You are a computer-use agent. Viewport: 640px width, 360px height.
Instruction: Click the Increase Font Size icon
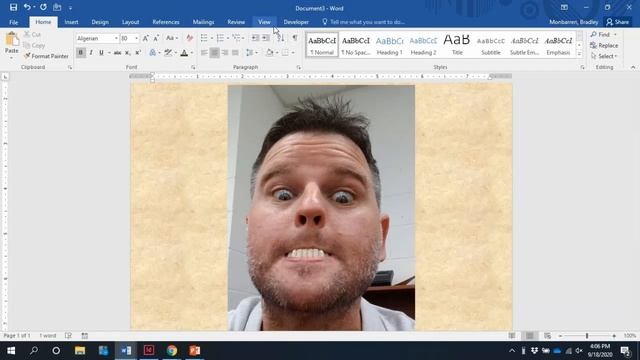click(146, 38)
